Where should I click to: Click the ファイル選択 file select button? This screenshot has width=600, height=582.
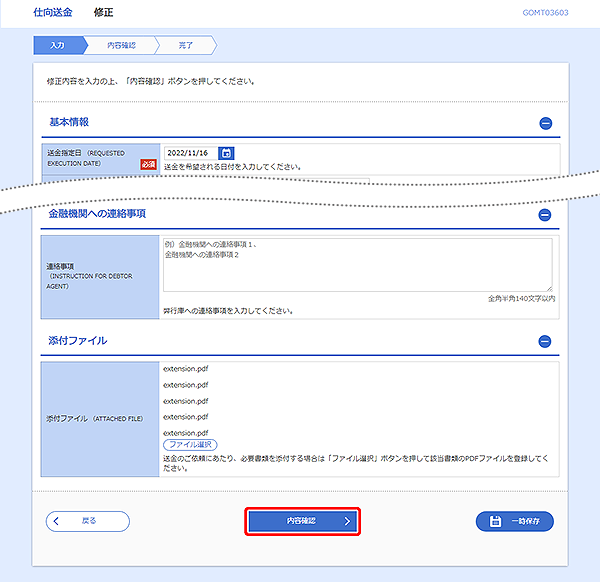point(190,445)
